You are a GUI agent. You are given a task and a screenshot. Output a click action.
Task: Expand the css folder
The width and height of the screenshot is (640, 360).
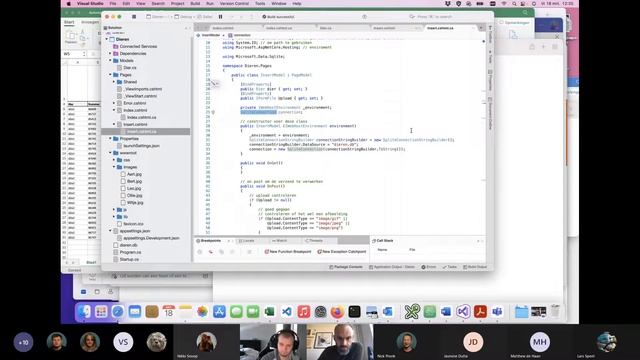coord(114,160)
